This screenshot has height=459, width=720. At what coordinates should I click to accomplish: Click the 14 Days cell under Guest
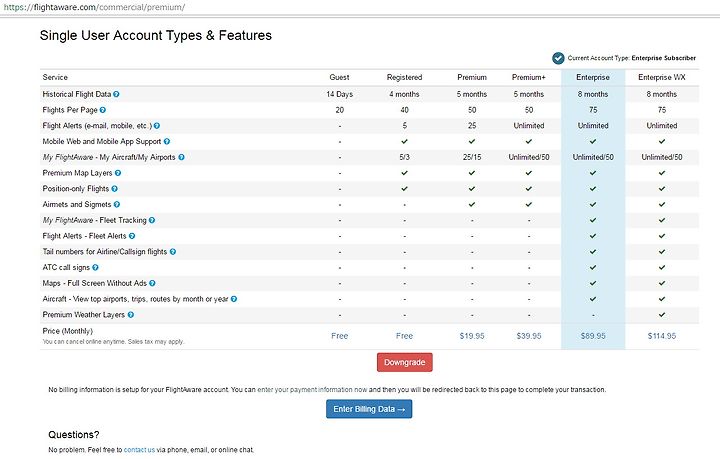tap(339, 94)
